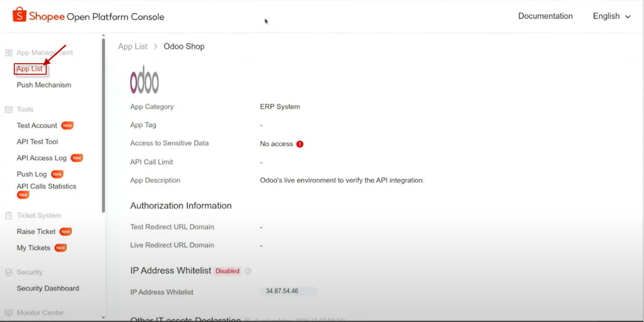Click the Test Redirect URL Domain label
Screen dimensions: 644x322
tap(172, 227)
